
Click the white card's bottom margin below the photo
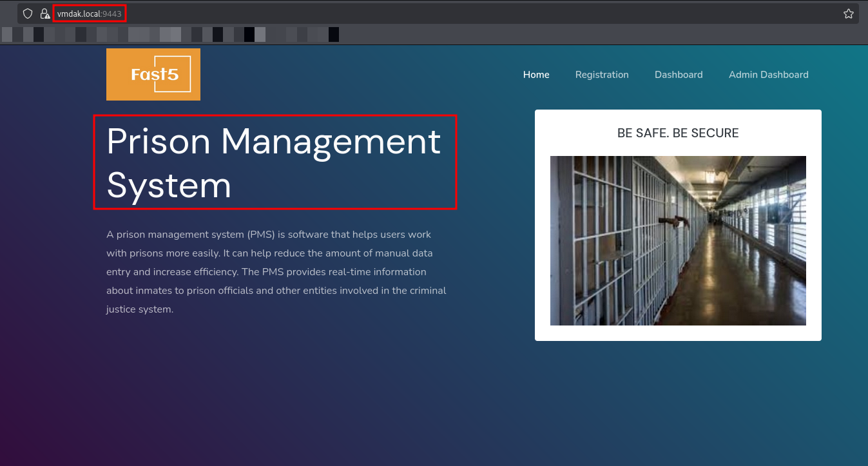click(x=678, y=333)
